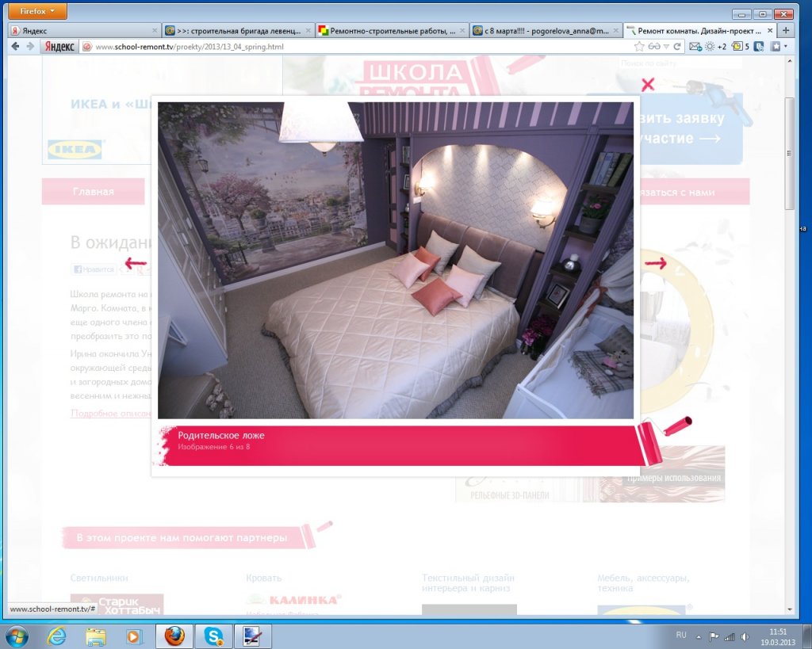The height and width of the screenshot is (649, 812).
Task: Close the Ремонт комнаты tab
Action: coord(769,31)
